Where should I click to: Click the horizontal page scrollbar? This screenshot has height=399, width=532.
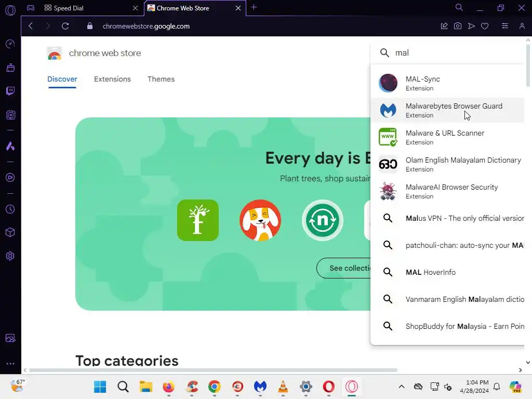[213, 370]
